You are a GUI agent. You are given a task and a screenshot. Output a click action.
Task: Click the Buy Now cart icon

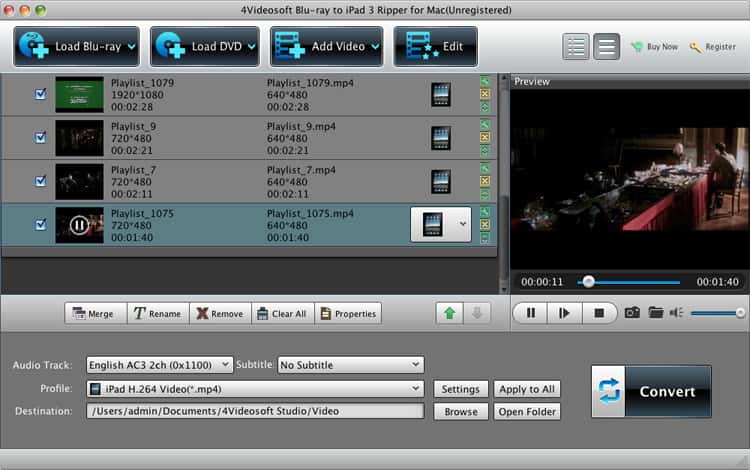click(x=637, y=47)
